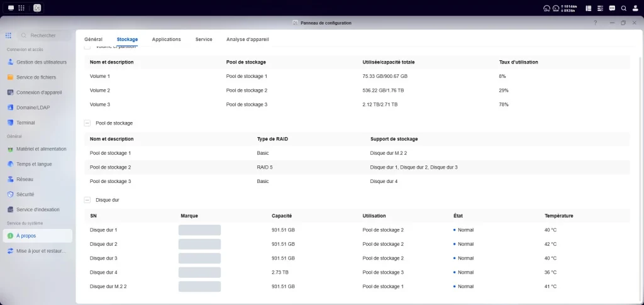Click the 2.73 TB capacity value
This screenshot has width=644, height=305.
coord(280,272)
